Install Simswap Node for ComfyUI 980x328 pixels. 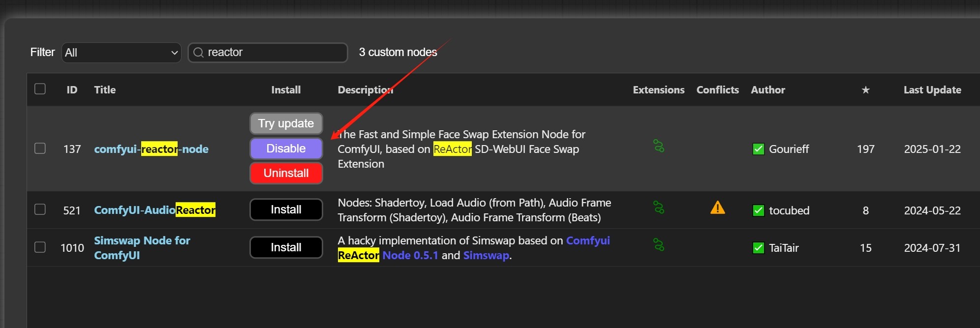286,247
